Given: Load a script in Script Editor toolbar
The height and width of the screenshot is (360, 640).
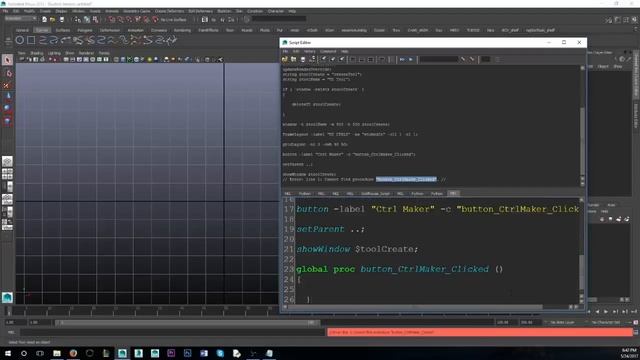Looking at the screenshot, I should pos(285,60).
